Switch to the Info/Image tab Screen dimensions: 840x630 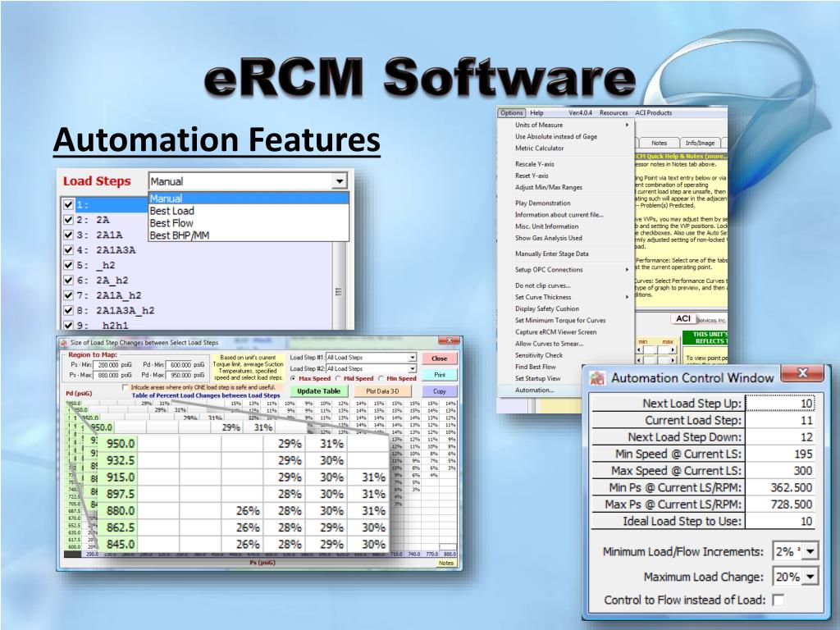[701, 143]
